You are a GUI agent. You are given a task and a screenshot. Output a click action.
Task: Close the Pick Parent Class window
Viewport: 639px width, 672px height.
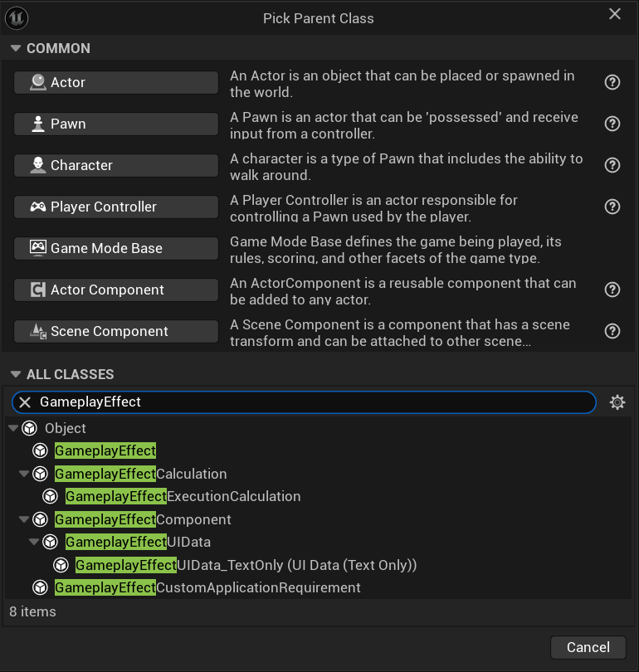pyautogui.click(x=615, y=14)
